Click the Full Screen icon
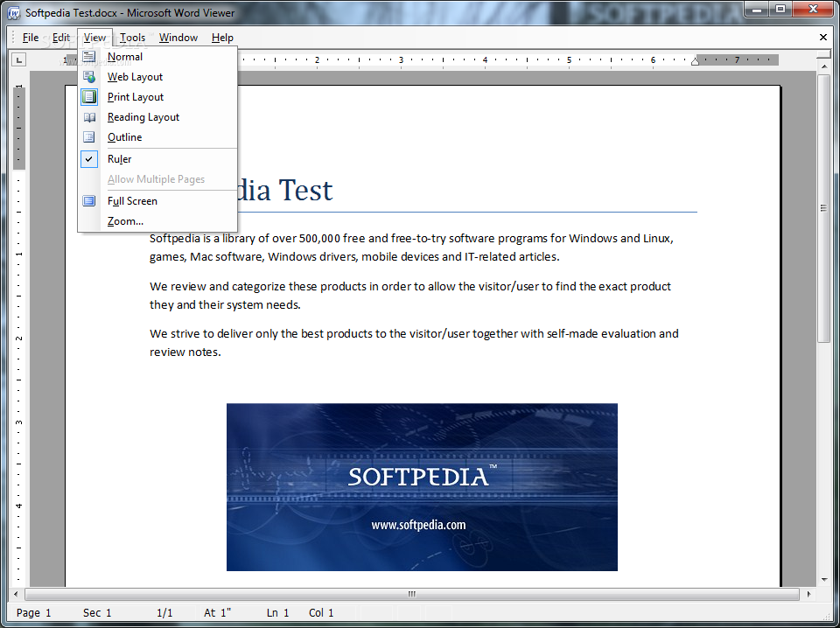 click(x=89, y=201)
